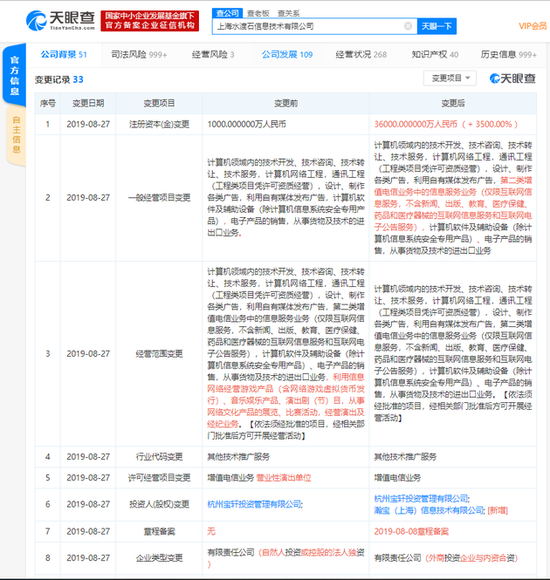Open the 经营风险 3 tab
Image resolution: width=550 pixels, height=580 pixels.
pyautogui.click(x=213, y=55)
